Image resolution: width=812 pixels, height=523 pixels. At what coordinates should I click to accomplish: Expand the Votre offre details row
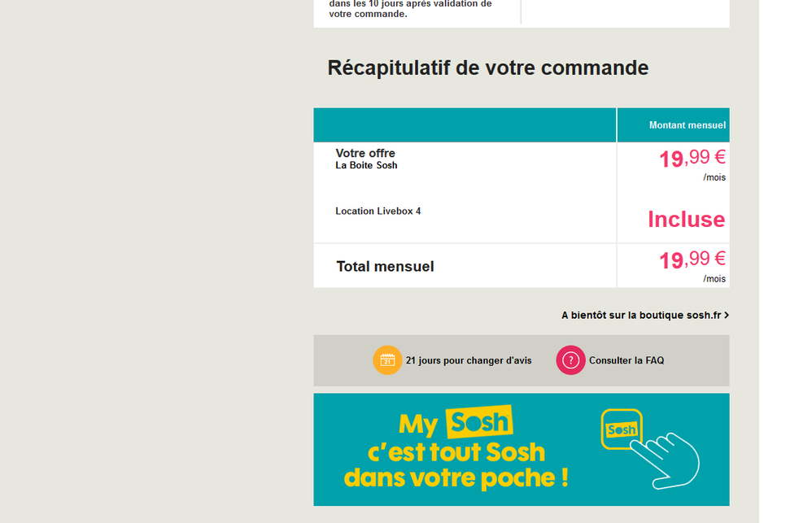pyautogui.click(x=365, y=153)
